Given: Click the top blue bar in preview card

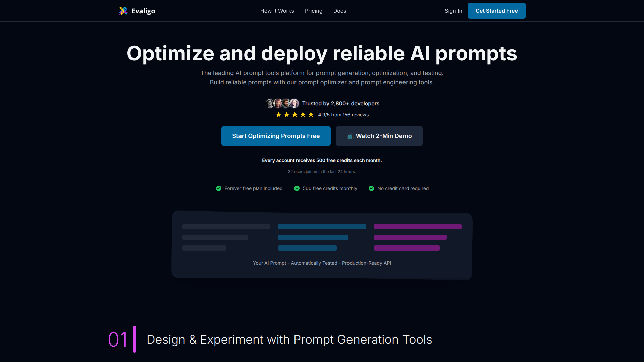Looking at the screenshot, I should pos(322,227).
